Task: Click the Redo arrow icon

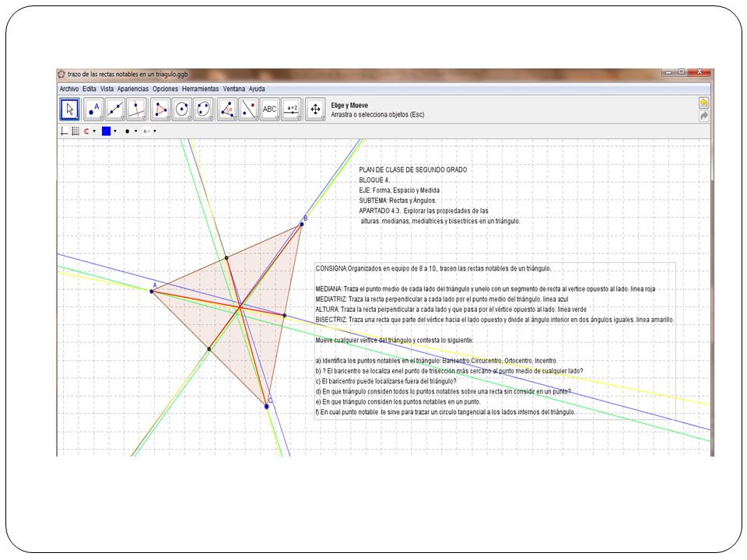Action: [703, 116]
